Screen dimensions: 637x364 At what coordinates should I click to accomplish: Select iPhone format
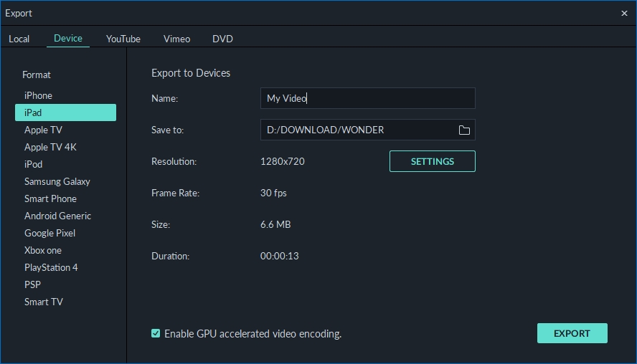click(38, 95)
